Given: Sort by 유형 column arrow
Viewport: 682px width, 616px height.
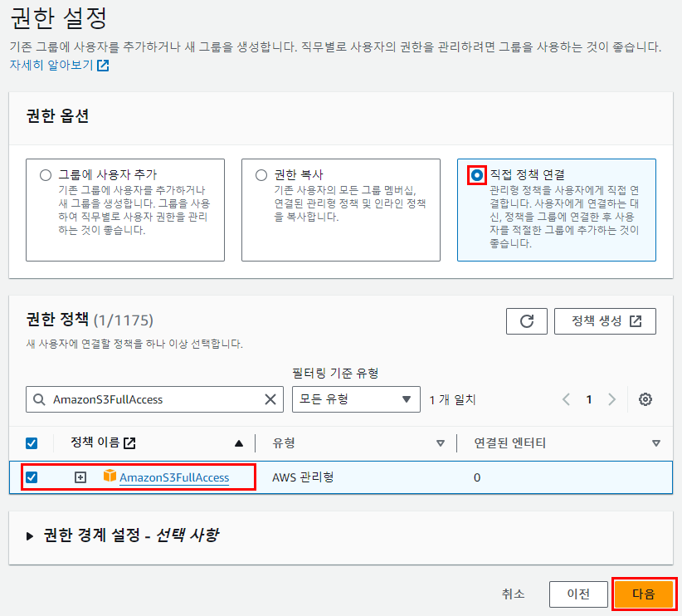Looking at the screenshot, I should pos(441,443).
